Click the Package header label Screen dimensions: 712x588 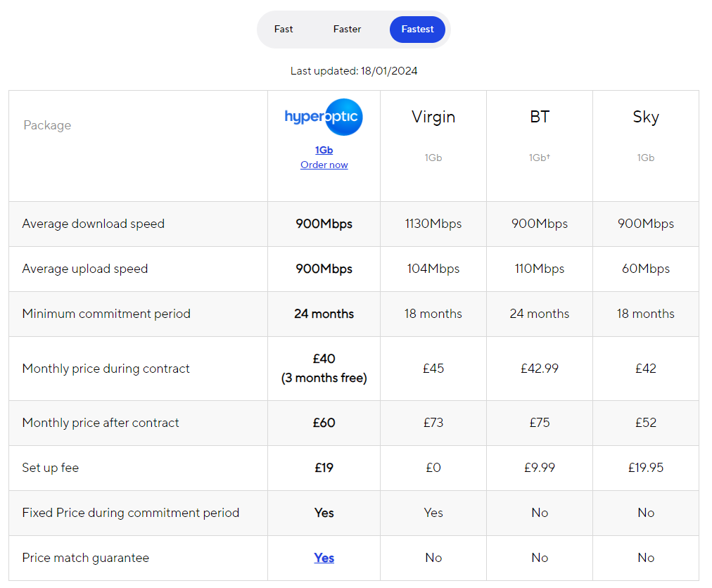tap(47, 125)
